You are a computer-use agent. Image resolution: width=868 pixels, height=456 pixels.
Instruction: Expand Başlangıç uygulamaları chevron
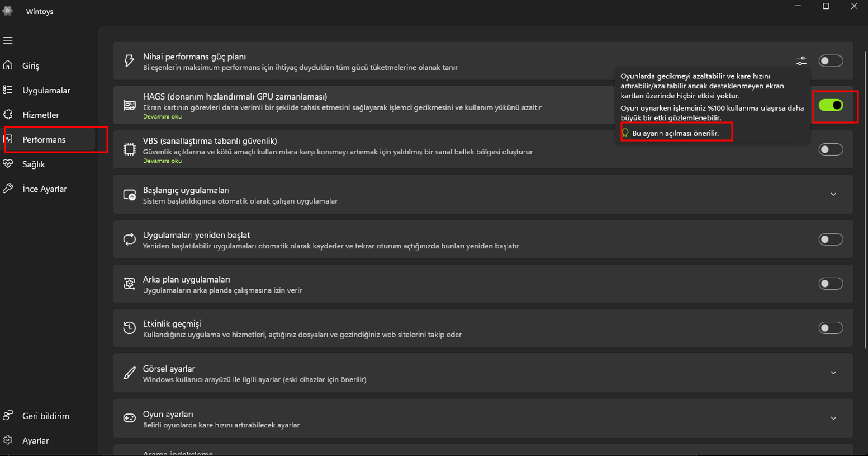coord(833,194)
